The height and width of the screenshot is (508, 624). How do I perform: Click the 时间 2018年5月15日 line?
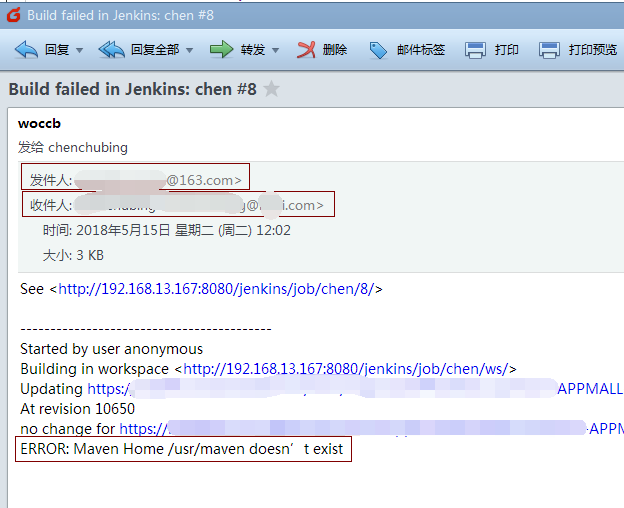click(x=167, y=230)
